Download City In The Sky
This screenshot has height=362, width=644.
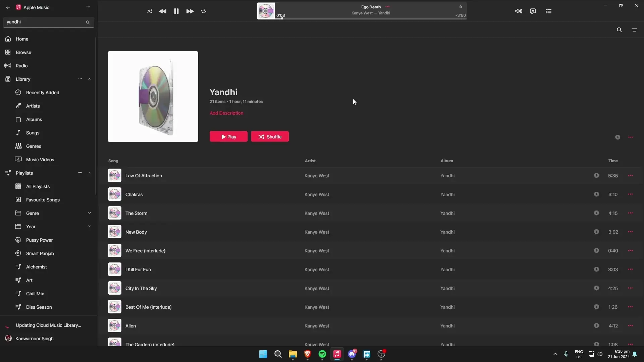(596, 288)
